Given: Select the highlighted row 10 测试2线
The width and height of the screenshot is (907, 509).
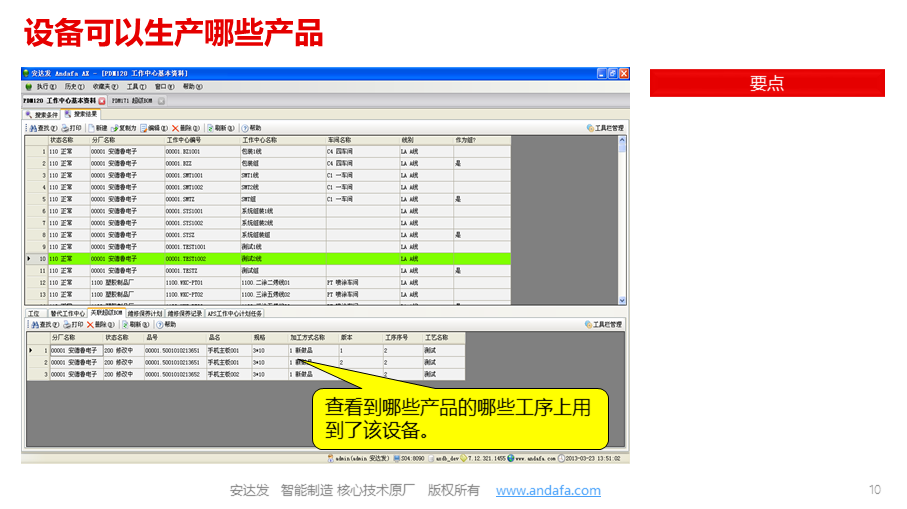Looking at the screenshot, I should [x=270, y=258].
